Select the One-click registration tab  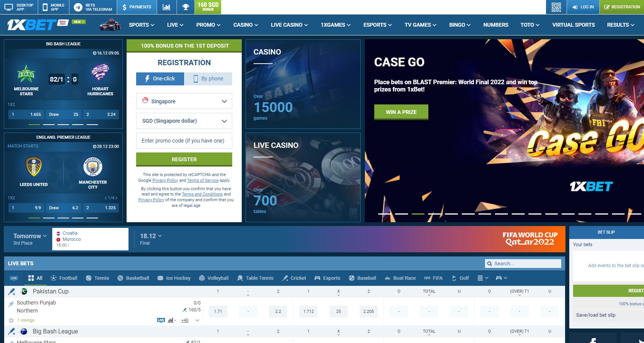click(x=160, y=79)
